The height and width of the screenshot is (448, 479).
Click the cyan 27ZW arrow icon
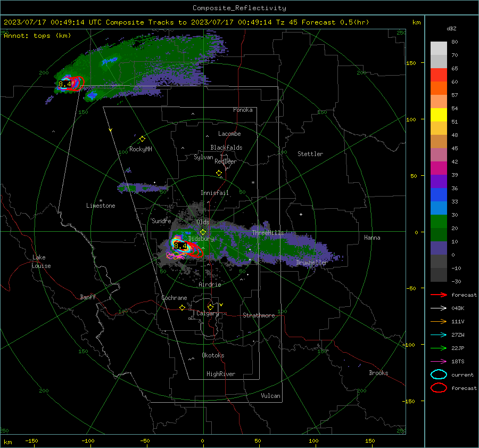coord(439,335)
